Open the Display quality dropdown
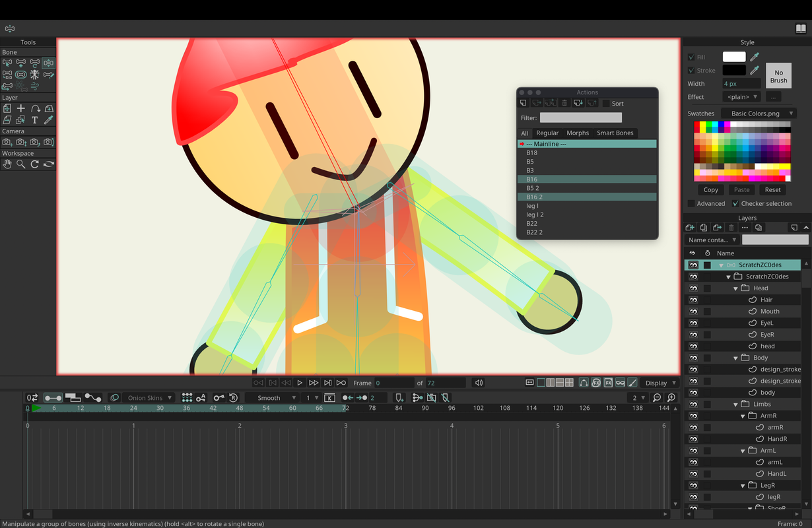Image resolution: width=812 pixels, height=528 pixels. (660, 383)
